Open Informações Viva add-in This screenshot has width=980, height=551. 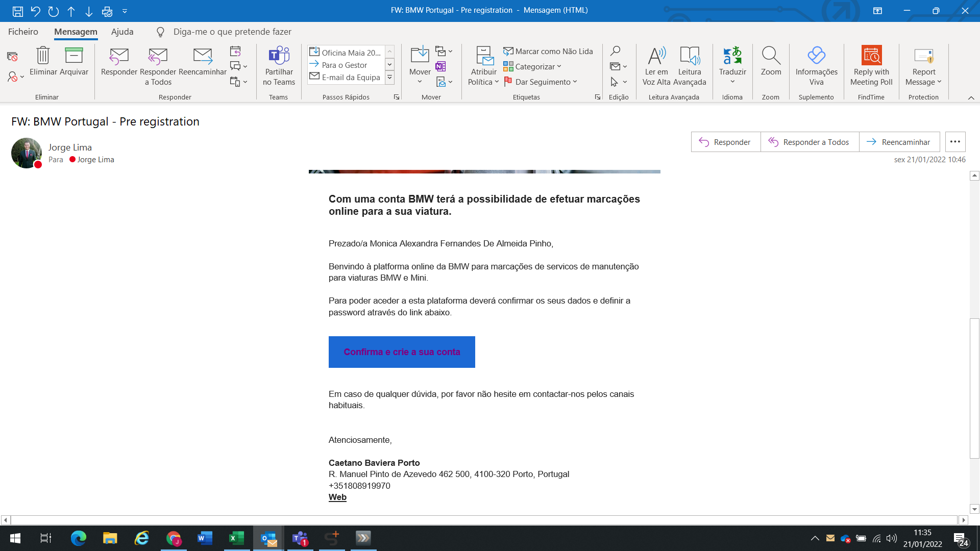tap(816, 66)
